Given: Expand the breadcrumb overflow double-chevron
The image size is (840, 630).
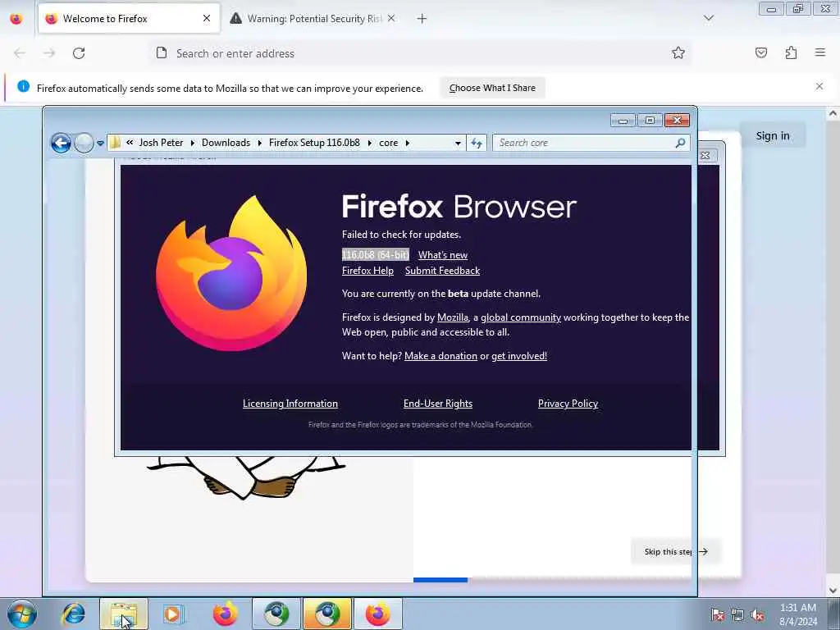Looking at the screenshot, I should click(130, 143).
